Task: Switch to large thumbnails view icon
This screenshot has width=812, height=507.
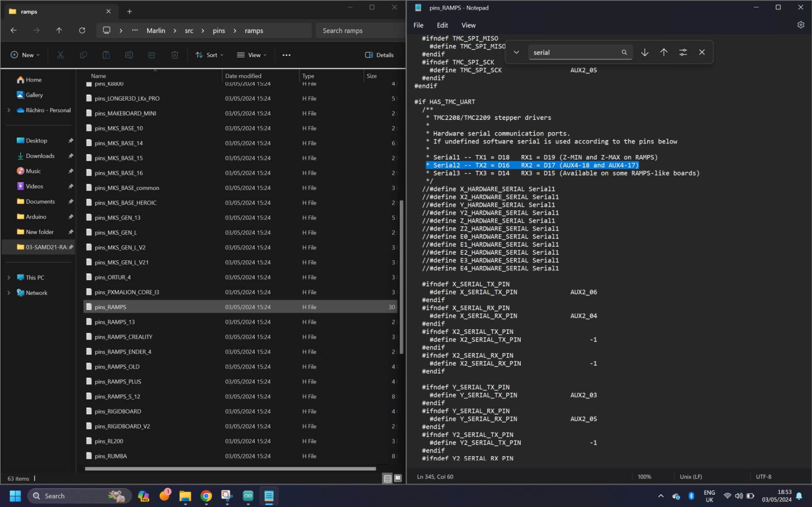Action: (398, 479)
